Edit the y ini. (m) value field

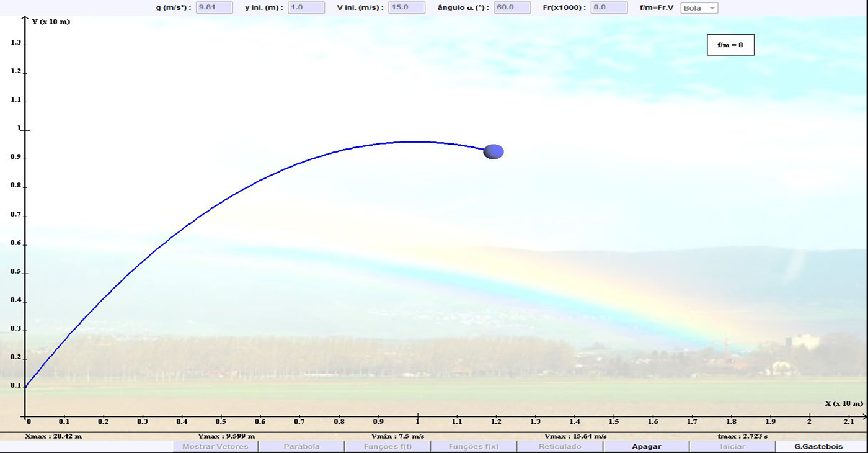pos(306,7)
